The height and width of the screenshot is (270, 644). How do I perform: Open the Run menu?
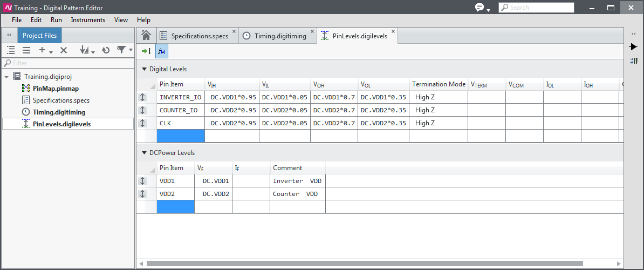click(x=56, y=20)
